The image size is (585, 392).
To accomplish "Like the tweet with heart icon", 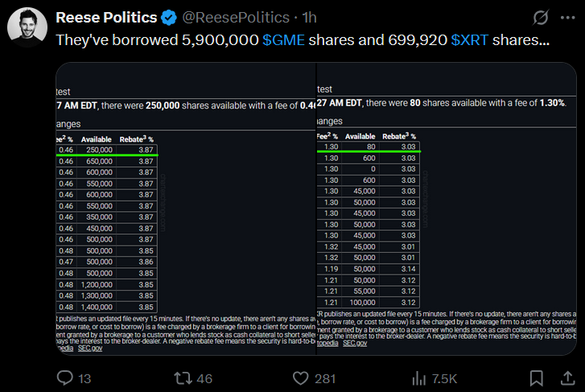I will click(x=300, y=378).
